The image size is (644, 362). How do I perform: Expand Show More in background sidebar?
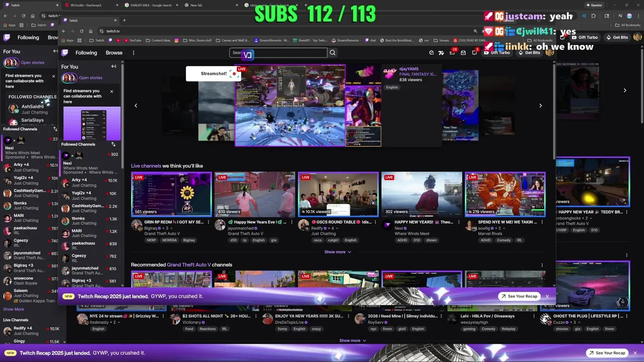point(14,309)
